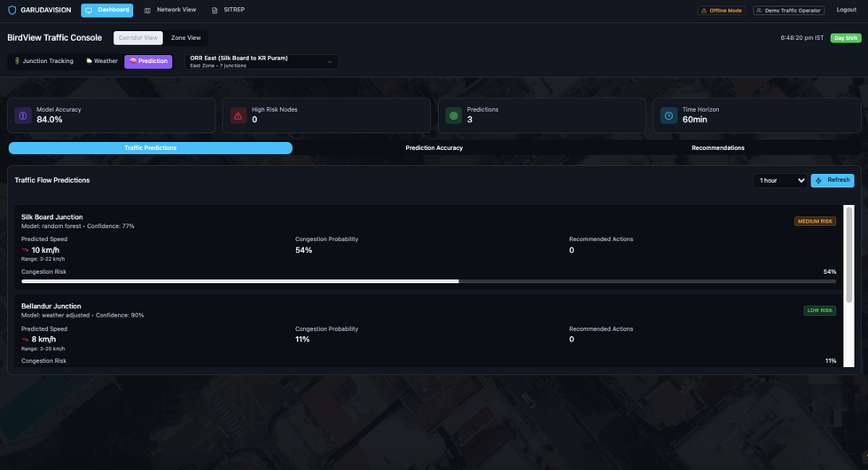Screen dimensions: 868x470
Task: Select the Junction Tracking mode
Action: pyautogui.click(x=44, y=61)
